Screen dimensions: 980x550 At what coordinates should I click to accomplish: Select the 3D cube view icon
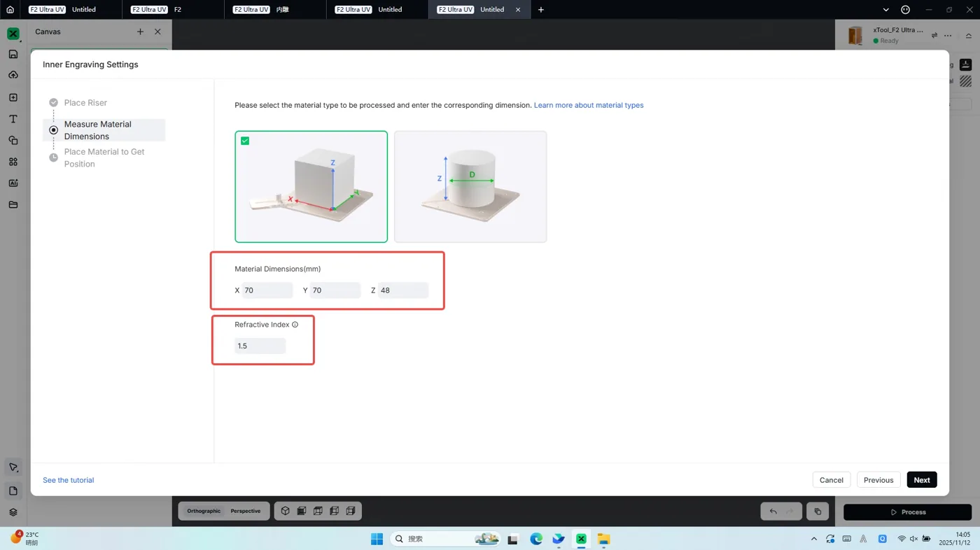click(x=285, y=511)
